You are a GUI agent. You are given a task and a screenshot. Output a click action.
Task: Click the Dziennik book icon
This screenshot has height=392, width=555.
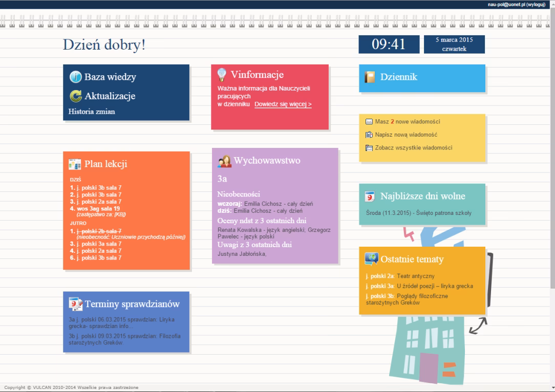(370, 77)
